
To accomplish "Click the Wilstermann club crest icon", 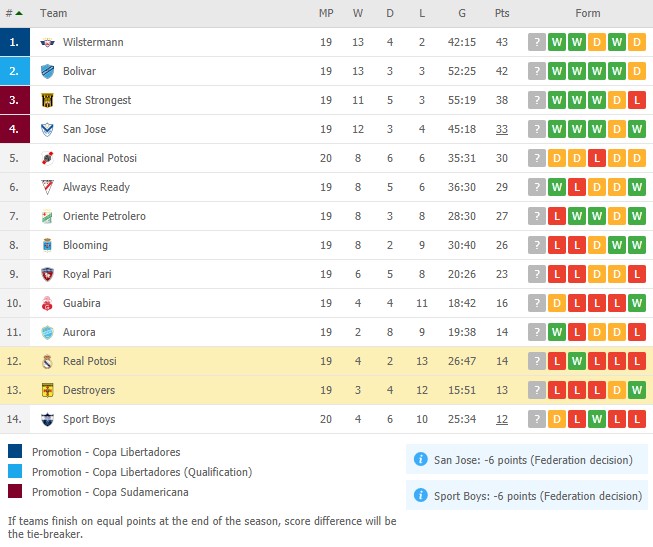I will pos(47,42).
